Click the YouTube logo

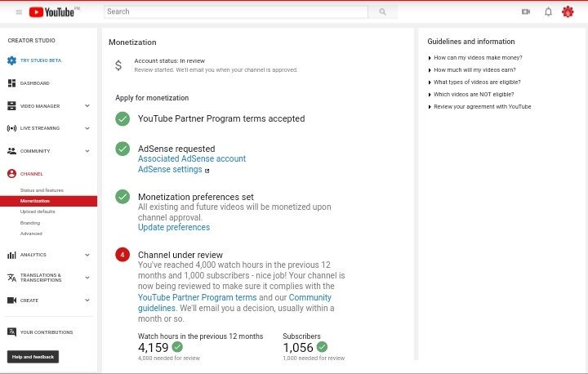51,12
